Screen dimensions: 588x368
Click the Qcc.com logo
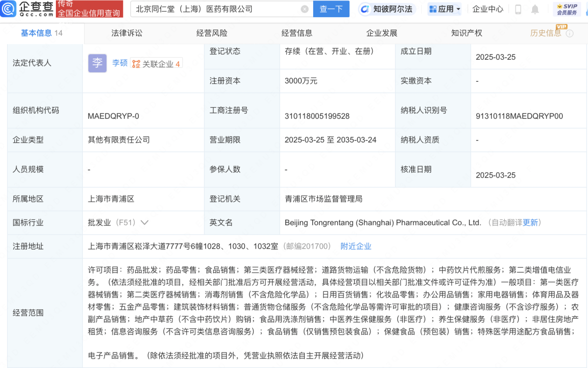click(28, 9)
